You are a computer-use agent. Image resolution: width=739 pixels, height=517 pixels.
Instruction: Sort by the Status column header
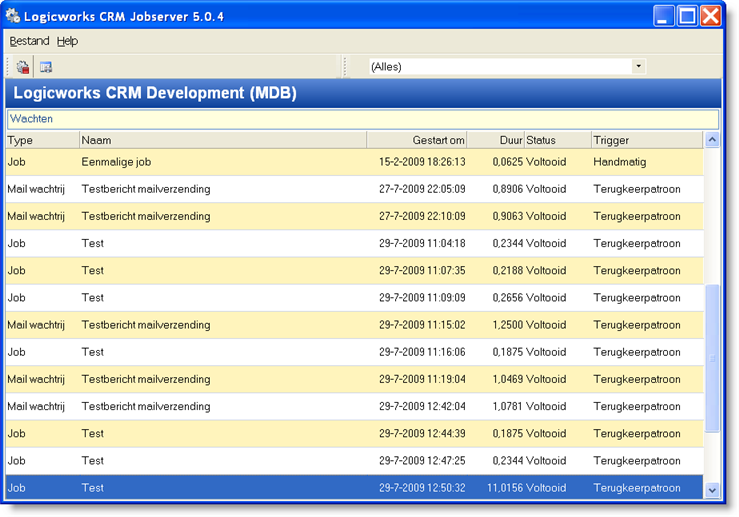(558, 140)
